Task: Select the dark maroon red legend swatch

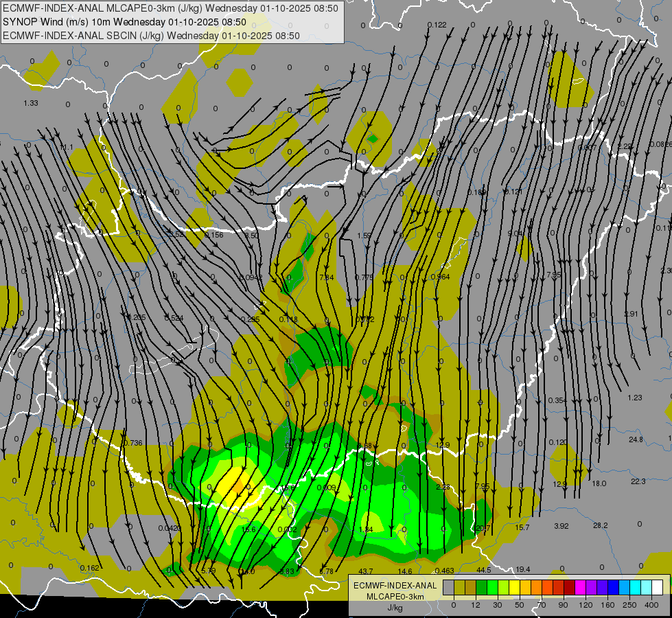Action: click(x=570, y=587)
